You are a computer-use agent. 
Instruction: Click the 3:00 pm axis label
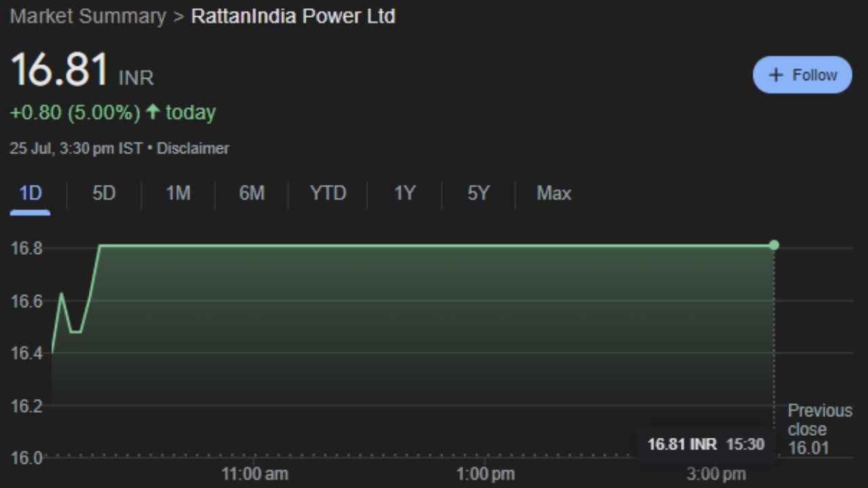(x=715, y=474)
